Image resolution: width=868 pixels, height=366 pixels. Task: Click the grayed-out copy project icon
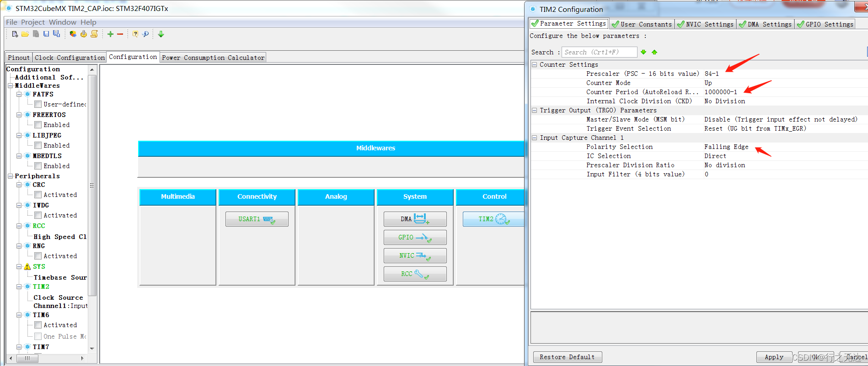click(x=36, y=34)
